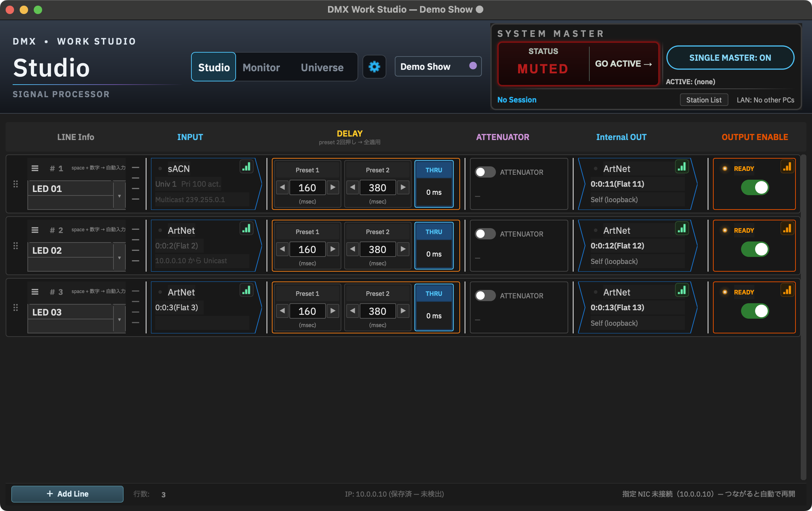This screenshot has height=511, width=812.
Task: Select the Preset 1 button on LED 02
Action: tap(307, 232)
